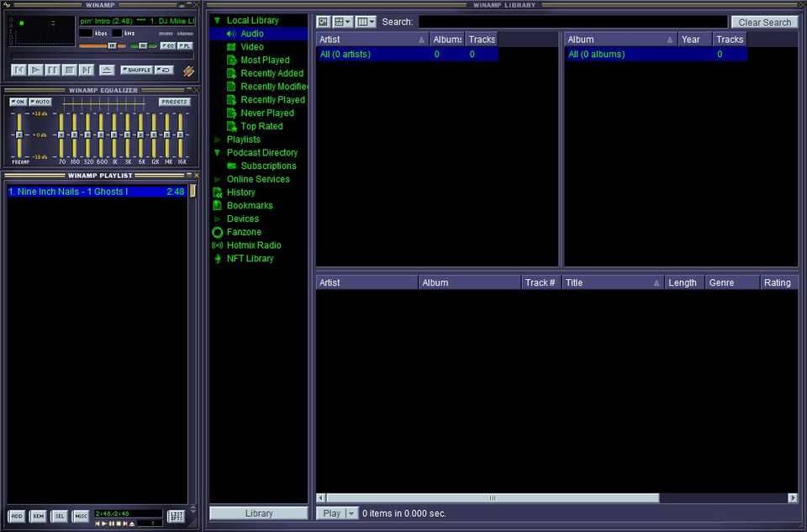Expand the Playlists tree node
807x532 pixels.
click(217, 140)
